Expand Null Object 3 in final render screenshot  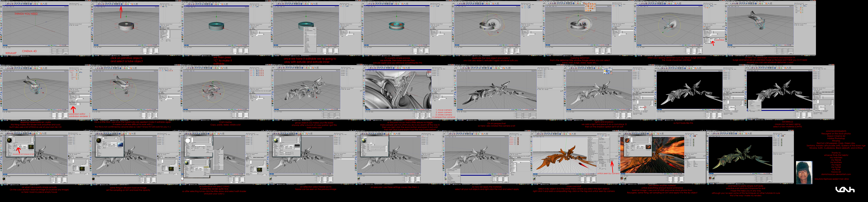click(773, 141)
